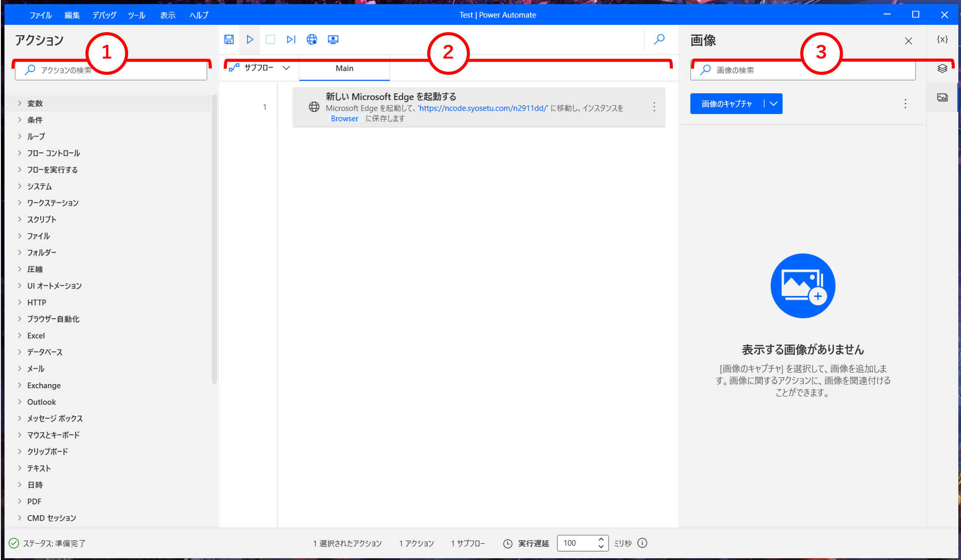This screenshot has height=560, width=961.
Task: Open the web recorder globe icon
Action: (312, 40)
